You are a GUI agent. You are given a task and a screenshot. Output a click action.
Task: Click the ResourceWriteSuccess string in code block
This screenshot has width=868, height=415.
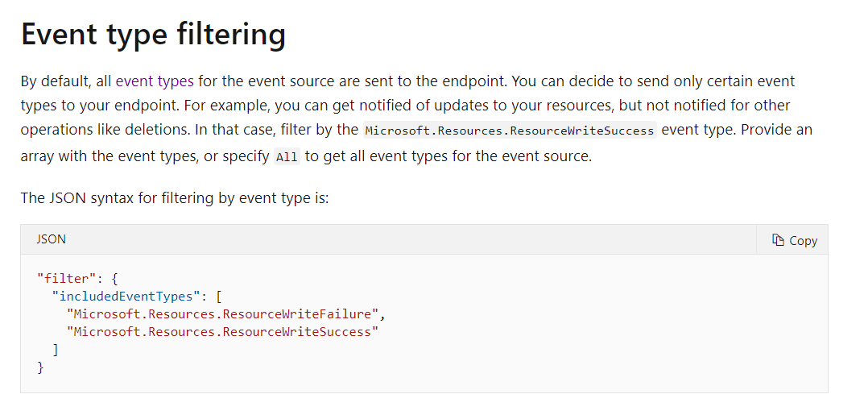tap(222, 332)
